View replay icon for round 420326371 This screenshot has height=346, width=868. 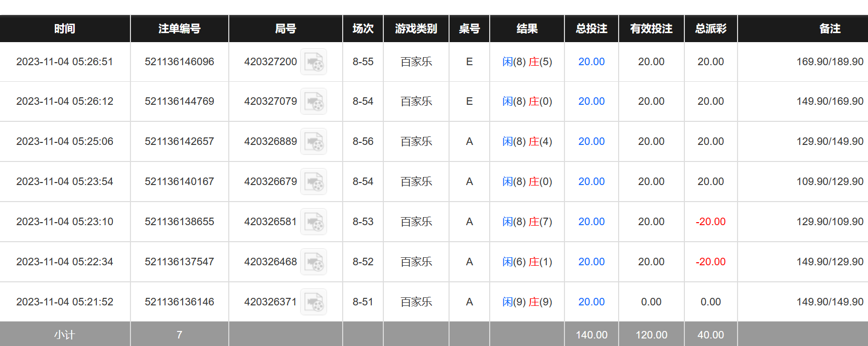point(314,302)
